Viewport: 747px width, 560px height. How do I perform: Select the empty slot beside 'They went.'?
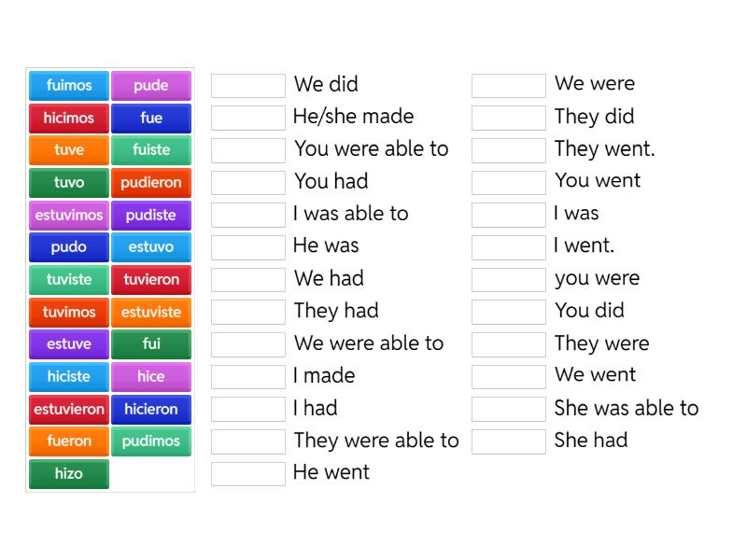[509, 150]
